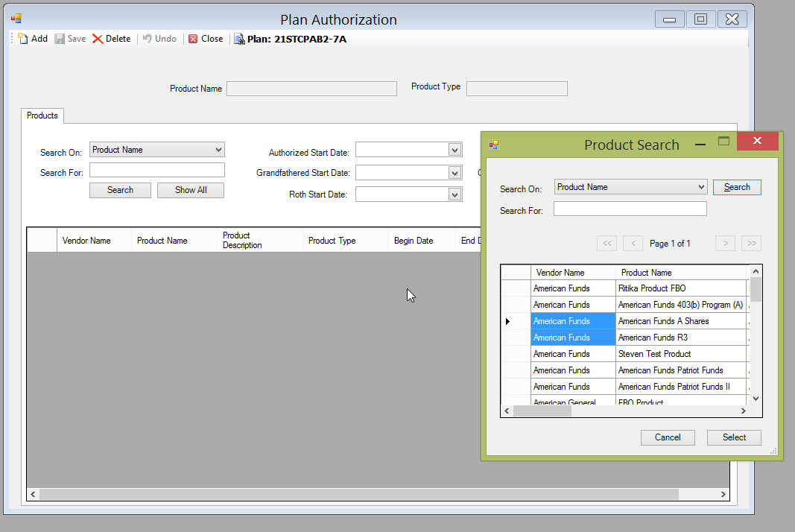795x532 pixels.
Task: Click the Select button in Product Search
Action: coord(733,437)
